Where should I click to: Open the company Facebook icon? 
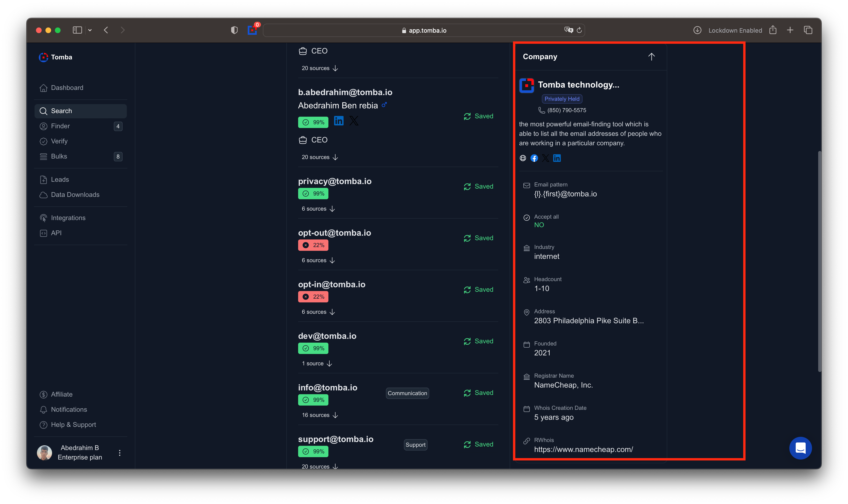[x=534, y=158]
